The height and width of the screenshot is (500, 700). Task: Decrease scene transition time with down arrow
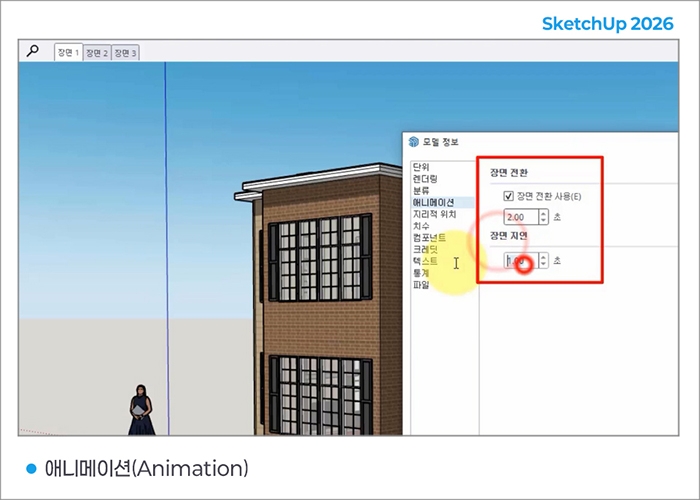click(x=543, y=221)
